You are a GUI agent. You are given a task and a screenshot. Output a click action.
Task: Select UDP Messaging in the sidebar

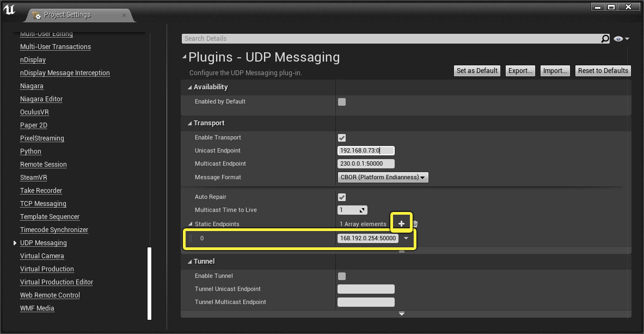(x=44, y=243)
